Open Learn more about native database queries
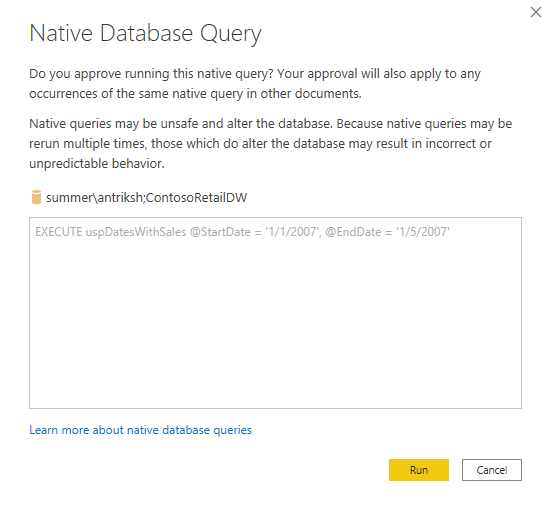Screen dimensions: 552x511 coord(140,430)
